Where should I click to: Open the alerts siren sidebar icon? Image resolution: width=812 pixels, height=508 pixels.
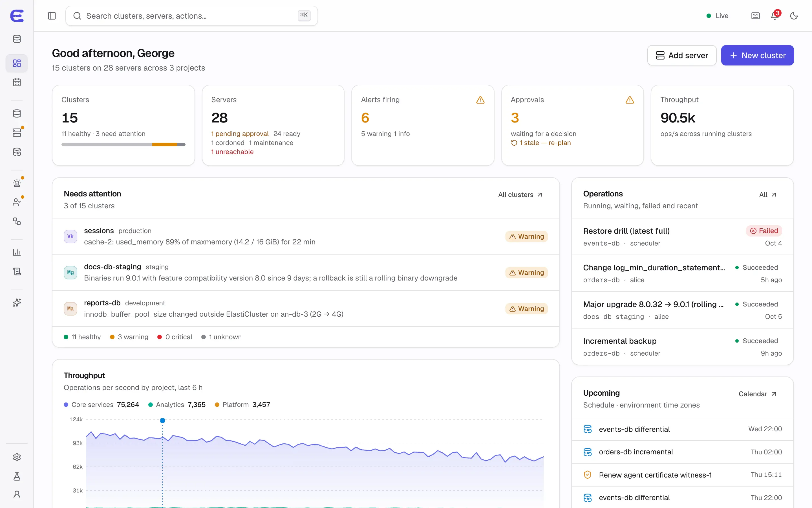coord(17,183)
